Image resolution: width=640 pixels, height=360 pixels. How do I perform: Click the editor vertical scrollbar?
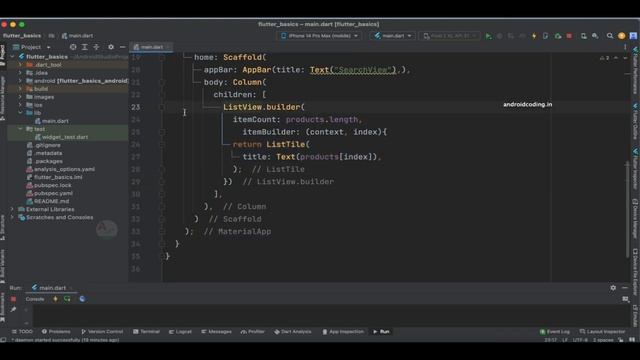tap(627, 209)
